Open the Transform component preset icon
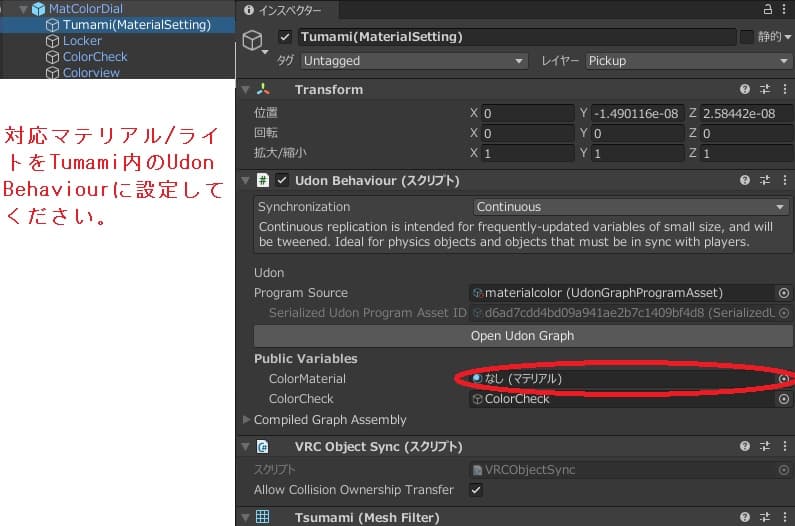795x526 pixels. [765, 89]
